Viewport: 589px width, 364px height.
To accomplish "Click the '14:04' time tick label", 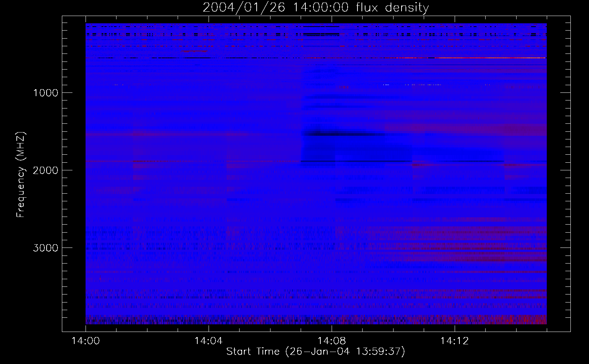I will pyautogui.click(x=208, y=341).
